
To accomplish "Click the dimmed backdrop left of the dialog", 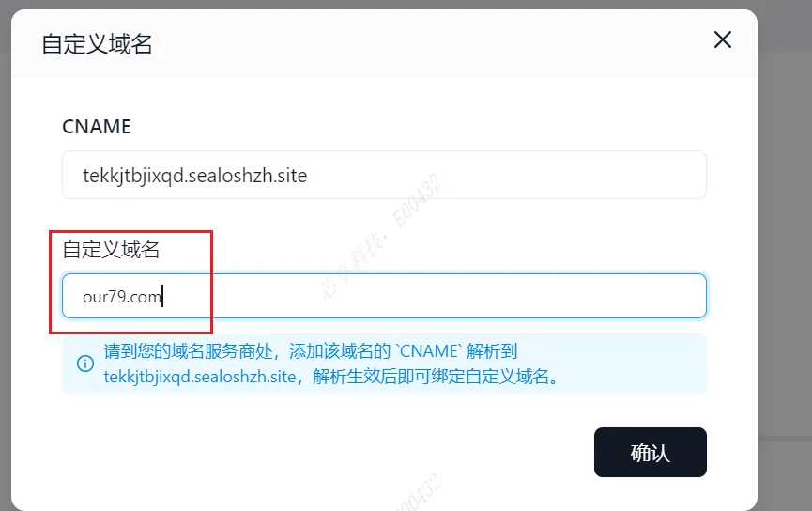I will [x=6, y=259].
